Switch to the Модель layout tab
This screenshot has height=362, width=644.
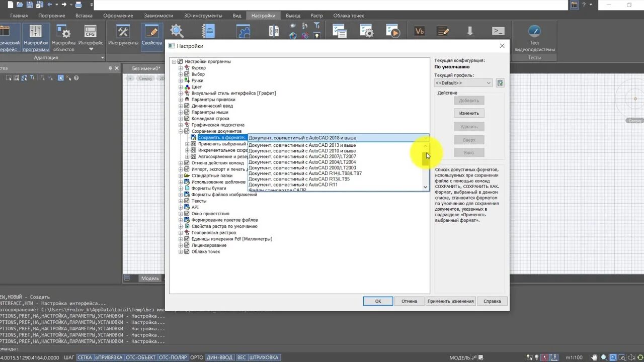coord(150,278)
